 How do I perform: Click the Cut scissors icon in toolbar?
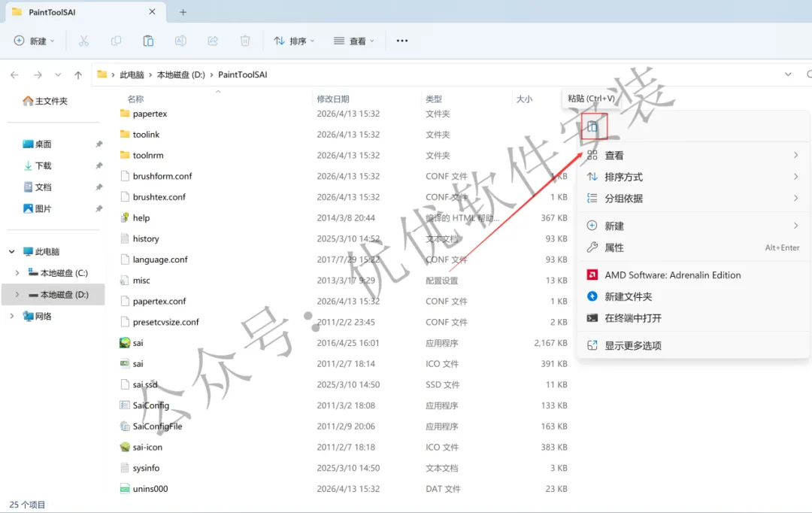point(83,41)
